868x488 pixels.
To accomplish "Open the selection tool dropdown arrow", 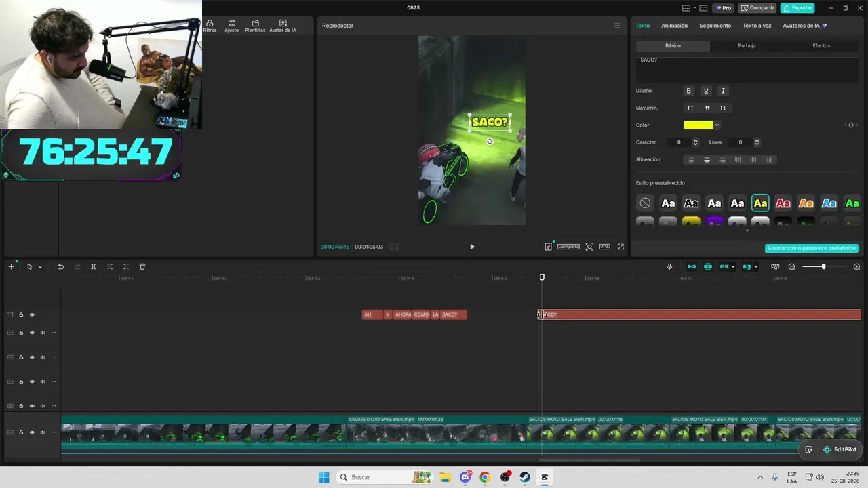I will coord(40,267).
